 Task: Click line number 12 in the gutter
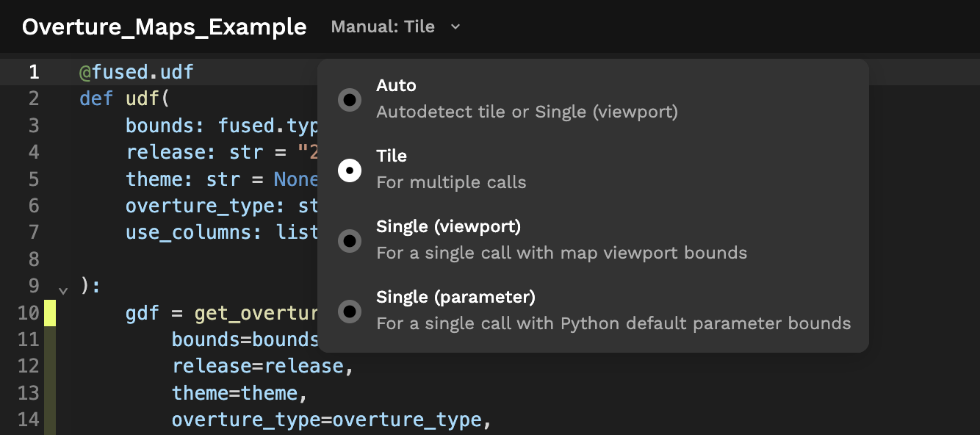point(28,366)
